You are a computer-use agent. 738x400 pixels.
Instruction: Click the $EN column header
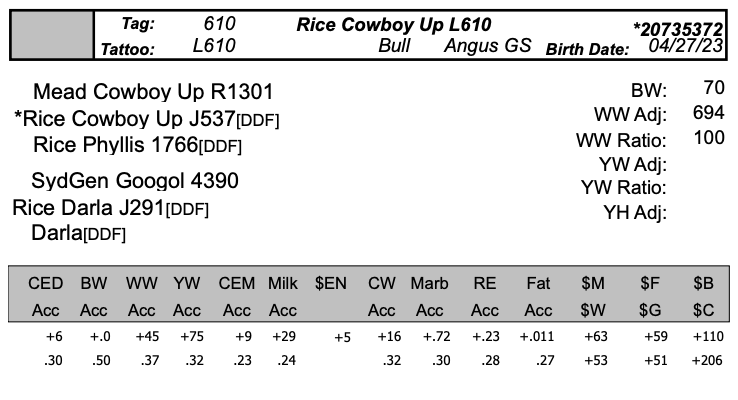point(330,283)
